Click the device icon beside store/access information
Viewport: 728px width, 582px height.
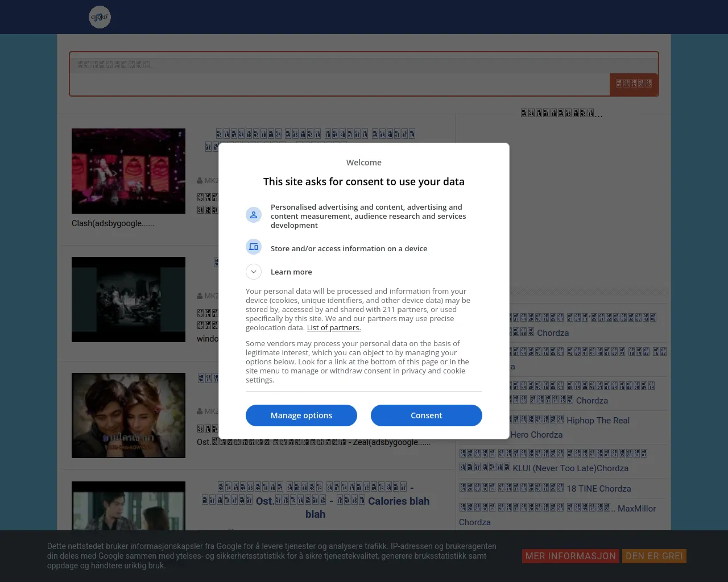coord(254,247)
